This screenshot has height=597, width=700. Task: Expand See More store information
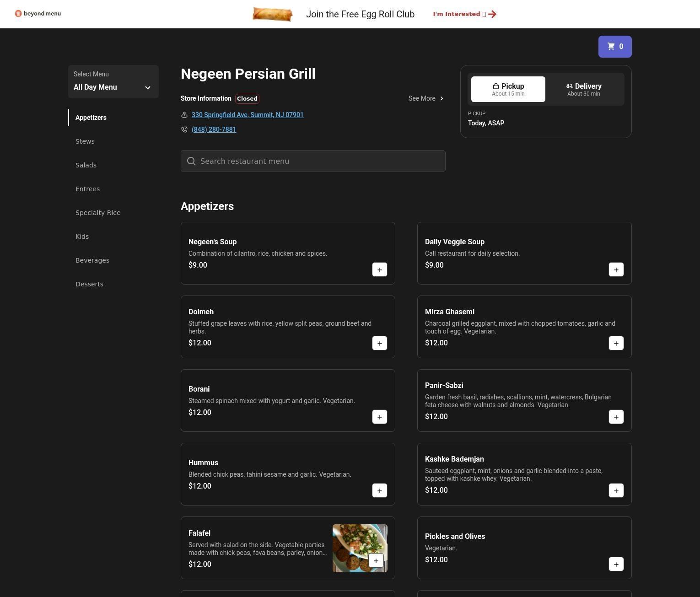click(425, 98)
